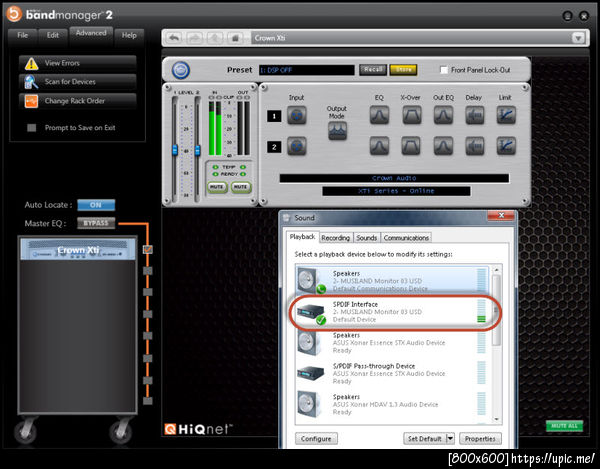Click the Change Rack Order orange icon
600x469 pixels.
pos(31,101)
